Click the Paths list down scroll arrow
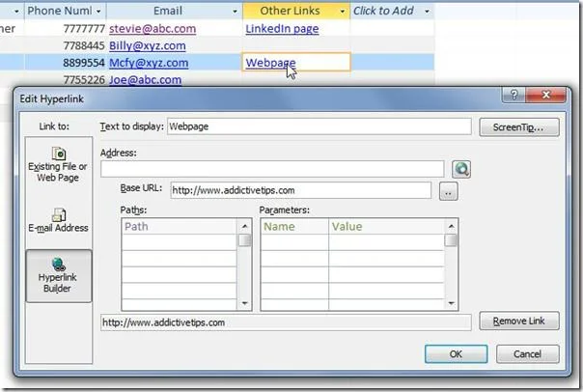583x392 pixels. click(x=244, y=303)
